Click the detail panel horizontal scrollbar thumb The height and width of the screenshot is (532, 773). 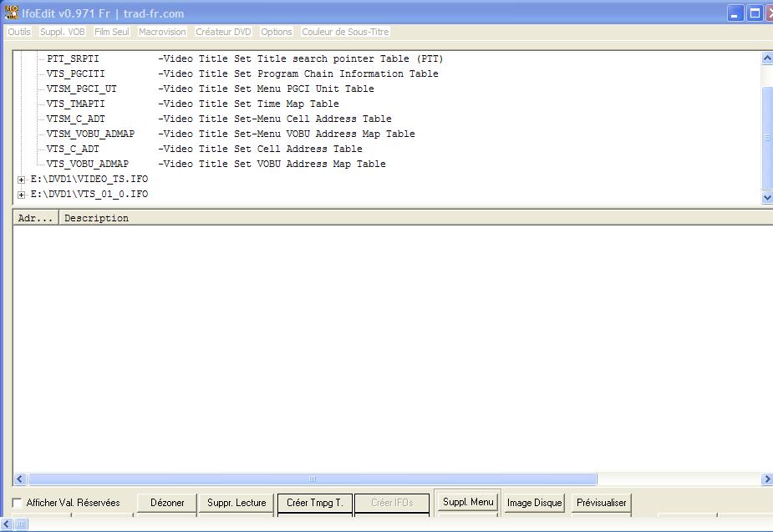pyautogui.click(x=312, y=479)
